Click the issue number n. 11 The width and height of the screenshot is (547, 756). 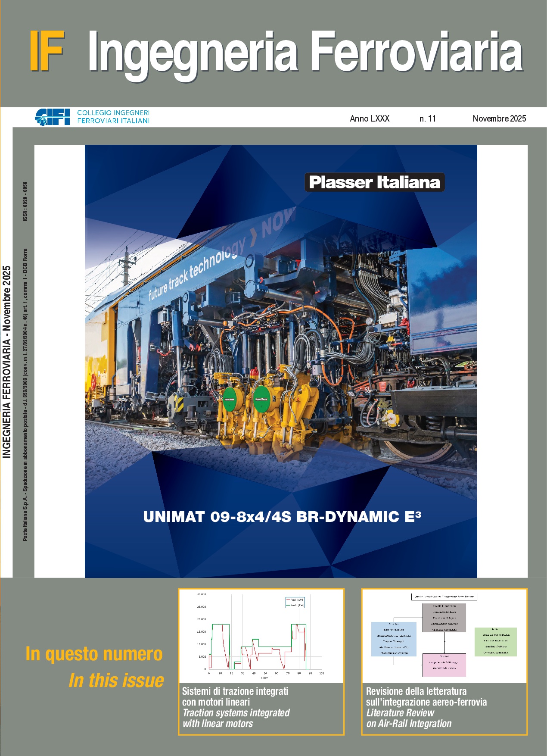coord(427,119)
